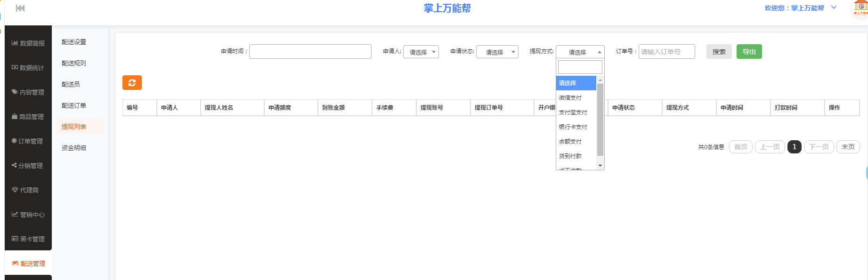Click the 请输入订单号 input field
The height and width of the screenshot is (280, 868).
coord(666,52)
